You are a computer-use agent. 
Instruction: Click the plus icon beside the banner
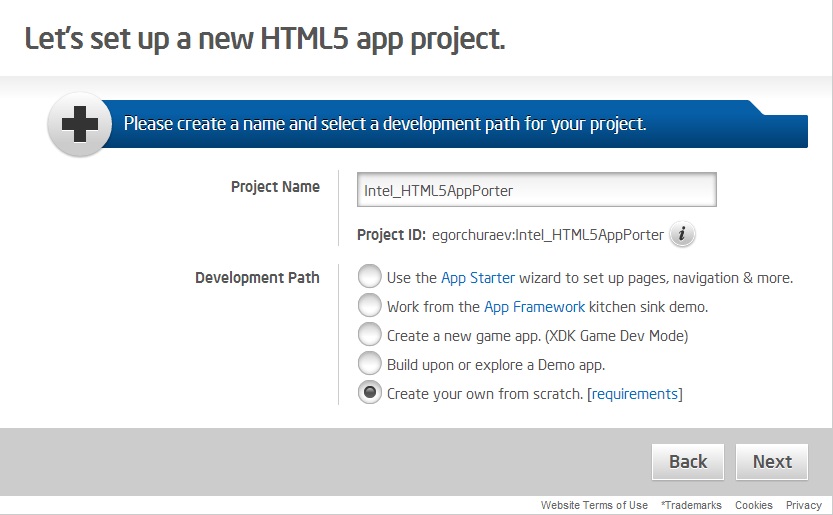click(80, 124)
